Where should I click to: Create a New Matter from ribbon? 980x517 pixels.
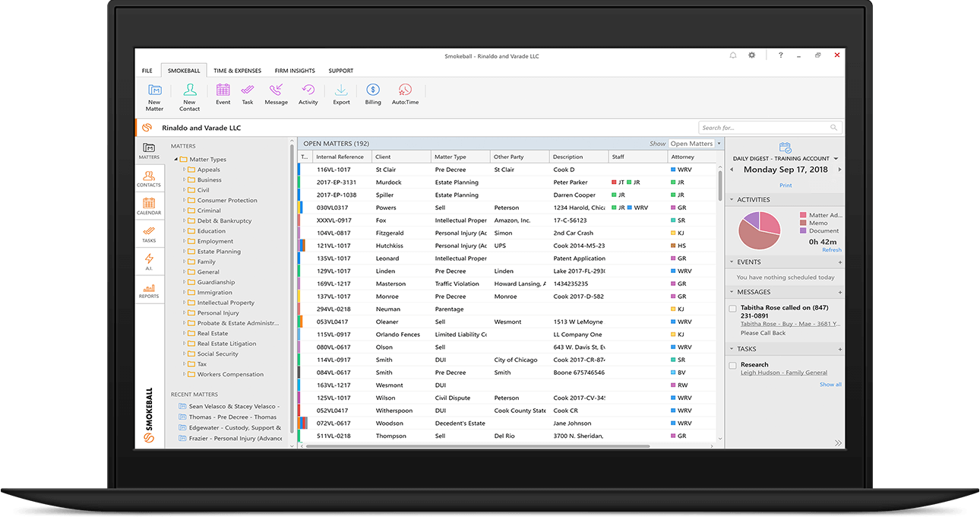154,97
